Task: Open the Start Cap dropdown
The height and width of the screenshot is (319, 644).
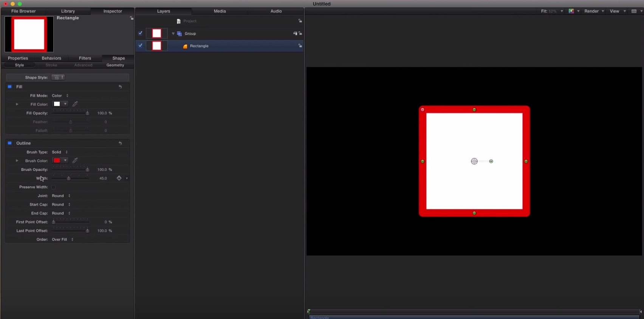Action: click(x=61, y=204)
